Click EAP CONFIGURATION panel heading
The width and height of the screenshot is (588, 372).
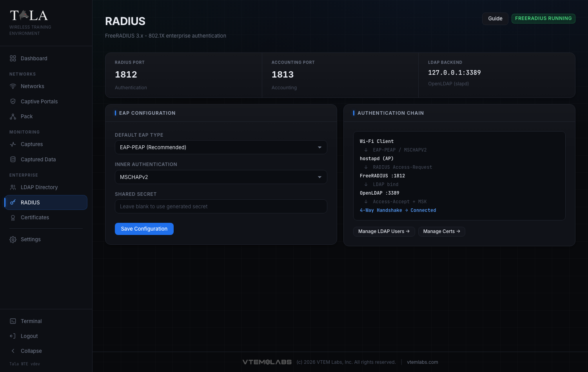click(147, 113)
